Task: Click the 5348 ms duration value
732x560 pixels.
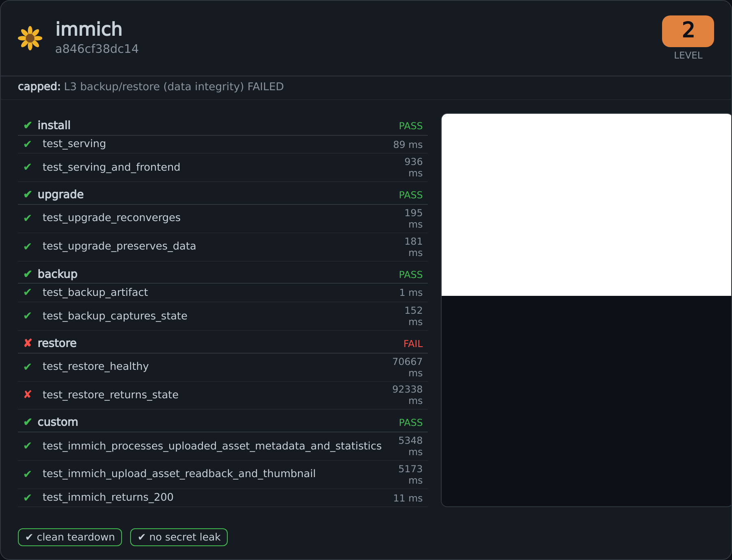Action: [410, 446]
